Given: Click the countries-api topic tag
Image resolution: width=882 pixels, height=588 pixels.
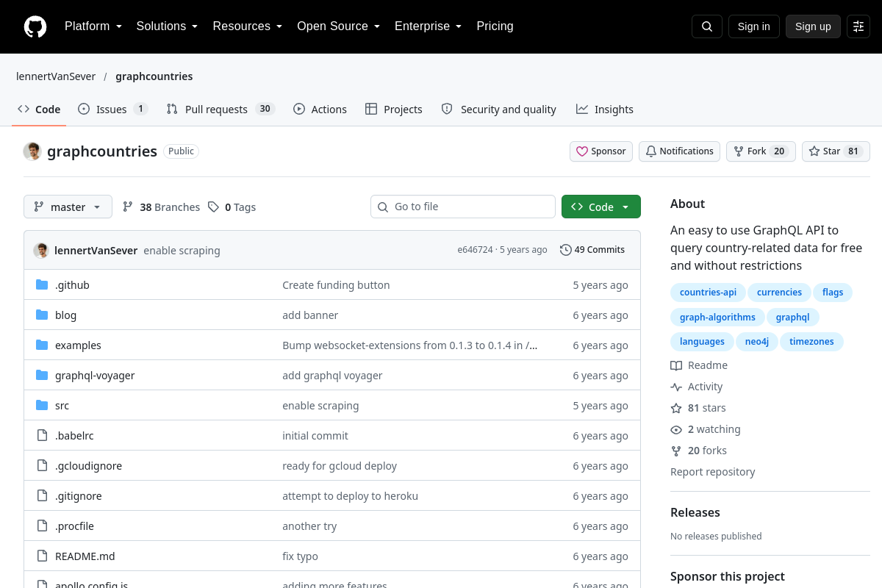Looking at the screenshot, I should click(708, 293).
